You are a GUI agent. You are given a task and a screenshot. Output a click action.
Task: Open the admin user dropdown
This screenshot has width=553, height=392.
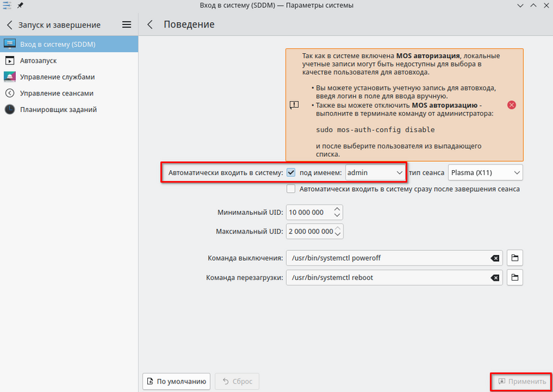[x=375, y=171]
